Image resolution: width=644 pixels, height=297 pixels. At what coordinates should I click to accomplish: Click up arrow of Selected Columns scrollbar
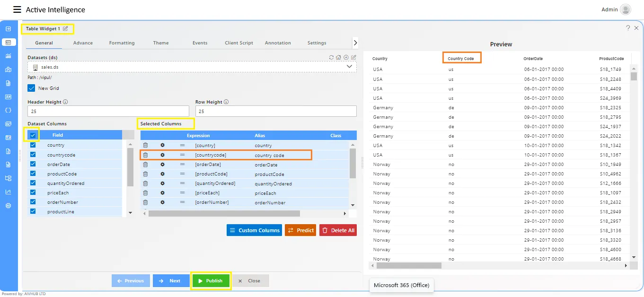click(352, 144)
